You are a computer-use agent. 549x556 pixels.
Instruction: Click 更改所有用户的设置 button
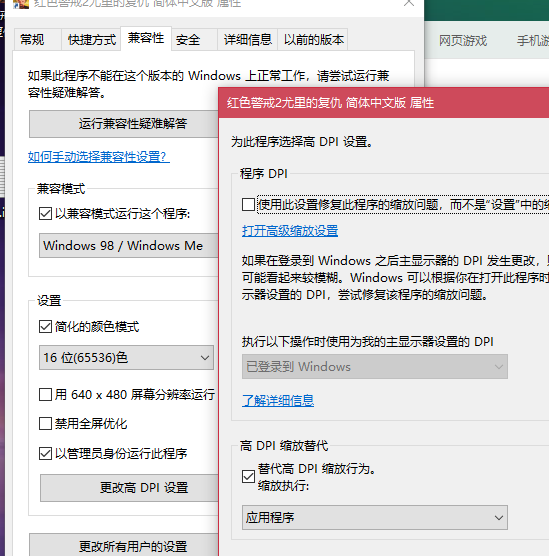tap(124, 545)
